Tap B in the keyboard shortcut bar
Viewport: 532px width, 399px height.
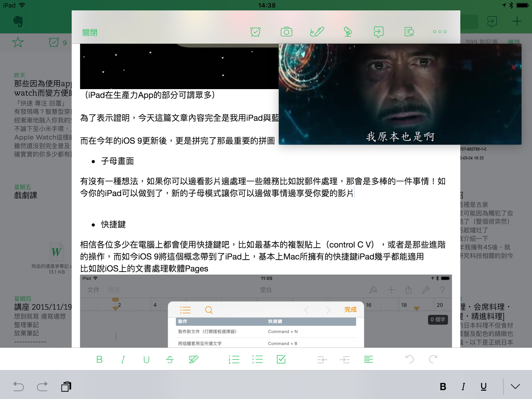point(443,387)
